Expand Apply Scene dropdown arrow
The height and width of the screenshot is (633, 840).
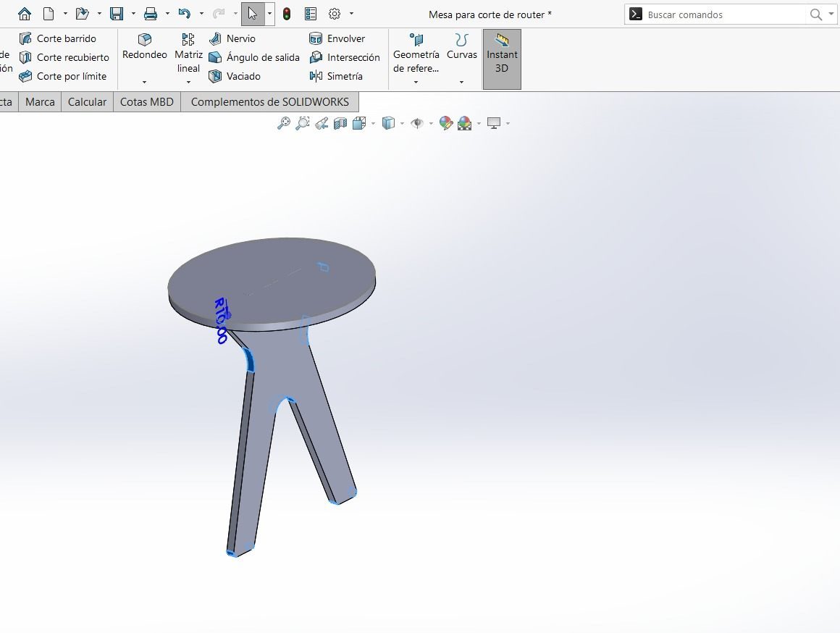[x=479, y=123]
